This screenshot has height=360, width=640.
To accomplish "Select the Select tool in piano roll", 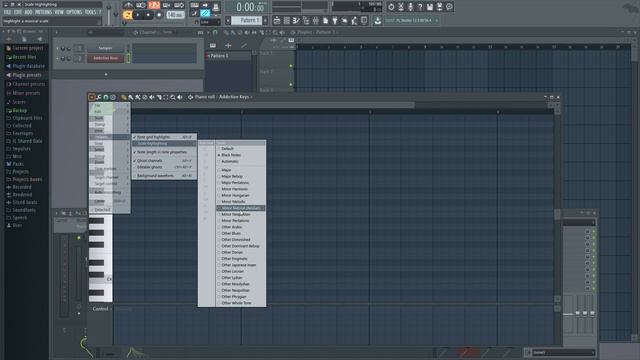I will click(166, 97).
